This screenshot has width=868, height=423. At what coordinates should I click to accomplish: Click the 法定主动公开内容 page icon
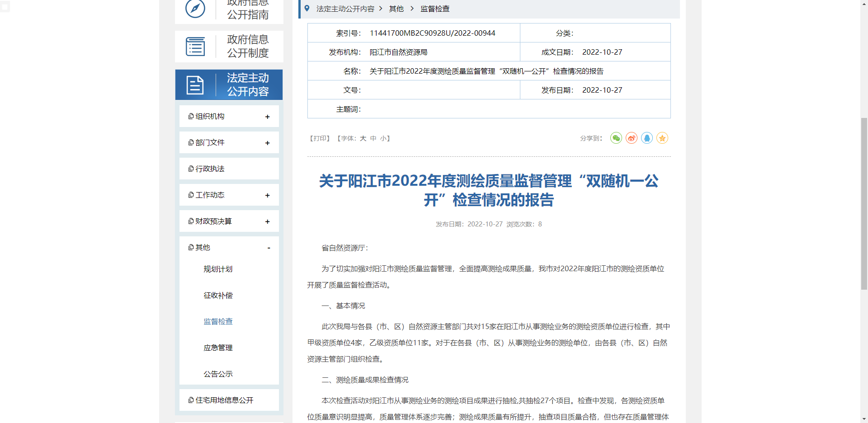(x=195, y=85)
